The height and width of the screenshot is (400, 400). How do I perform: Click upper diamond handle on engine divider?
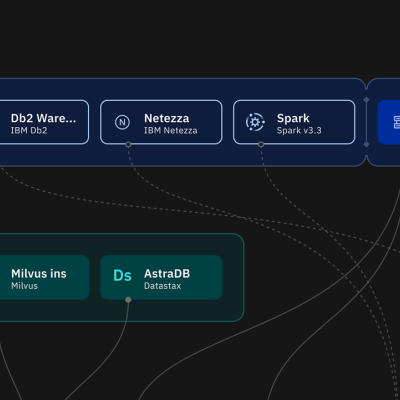point(366,100)
